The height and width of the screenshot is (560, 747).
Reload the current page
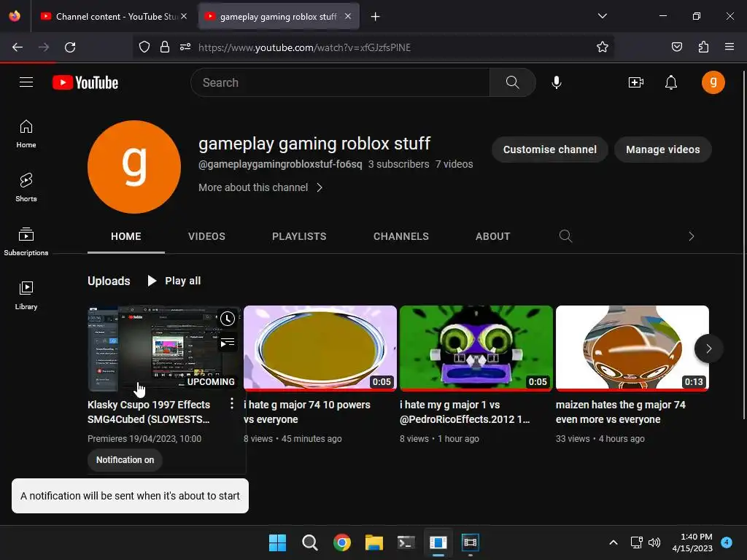coord(70,47)
